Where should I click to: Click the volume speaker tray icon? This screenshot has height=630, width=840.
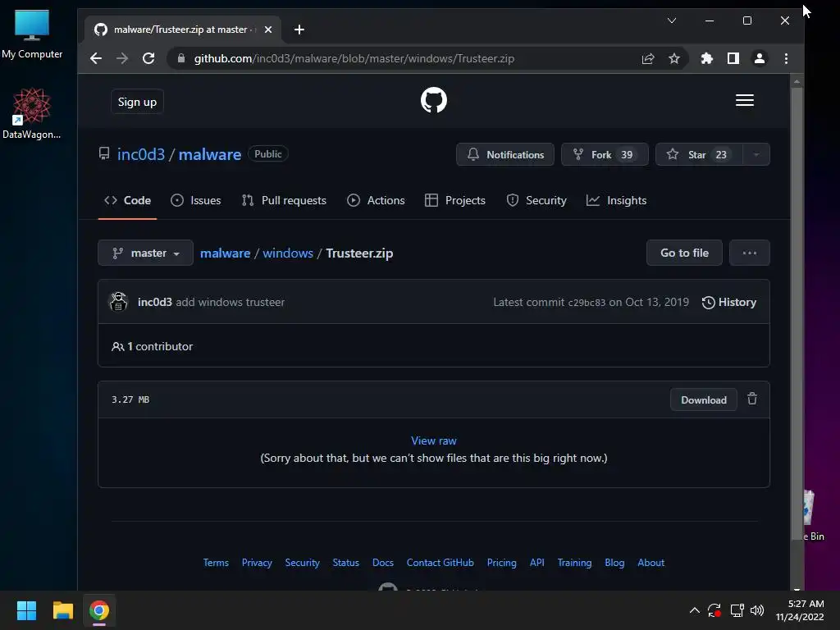[x=757, y=610]
